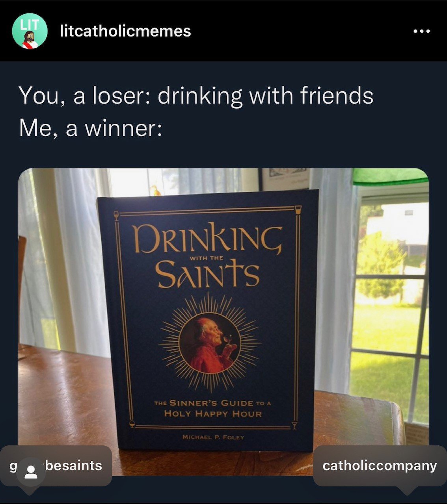447x504 pixels.
Task: Open the catholiccompany tagged account
Action: [x=380, y=466]
